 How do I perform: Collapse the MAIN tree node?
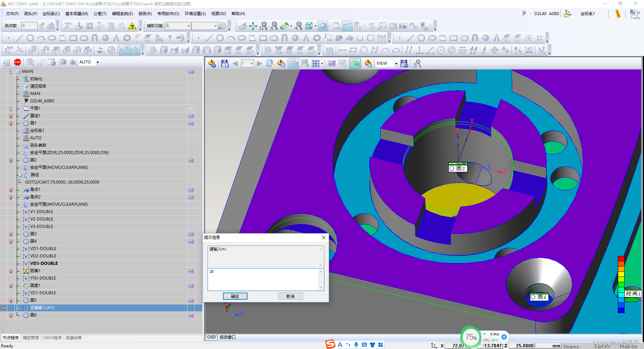[18, 72]
